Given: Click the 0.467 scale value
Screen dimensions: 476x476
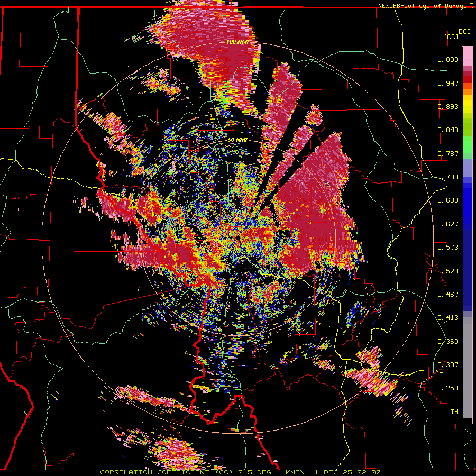Looking at the screenshot, I should click(448, 295).
